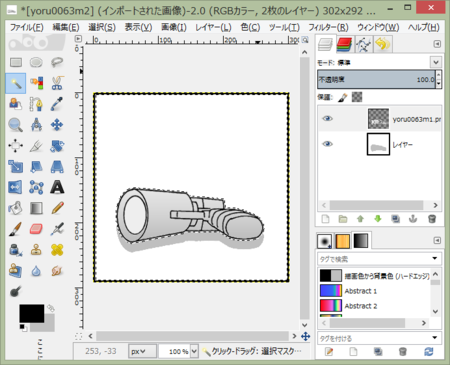This screenshot has height=365, width=450.
Task: Open the レイヤー(L) menu
Action: point(213,27)
